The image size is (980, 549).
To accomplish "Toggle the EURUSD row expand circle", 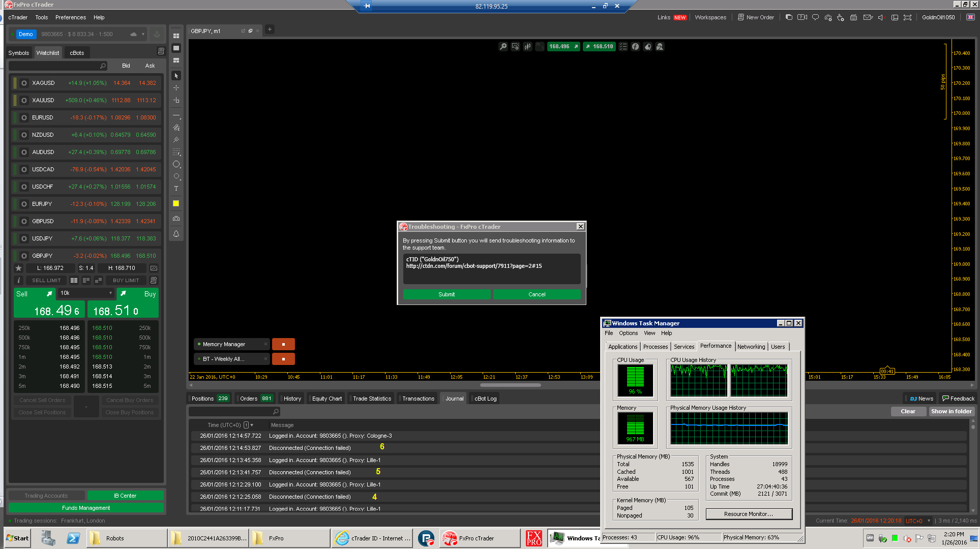I will tap(24, 117).
